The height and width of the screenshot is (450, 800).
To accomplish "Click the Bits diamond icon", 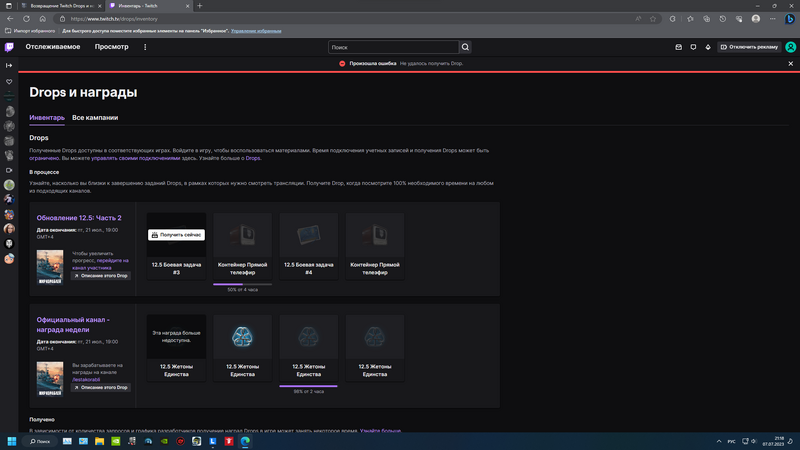I will (x=708, y=47).
